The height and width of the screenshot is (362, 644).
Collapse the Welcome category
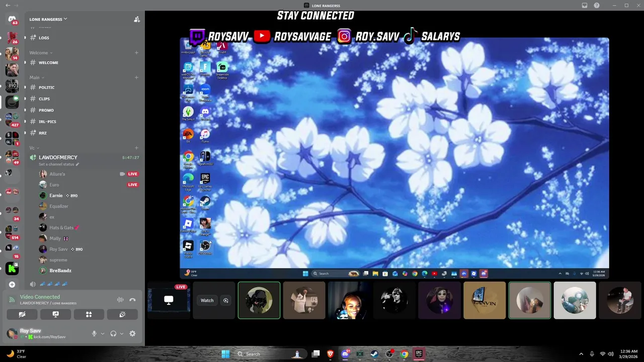pos(41,52)
